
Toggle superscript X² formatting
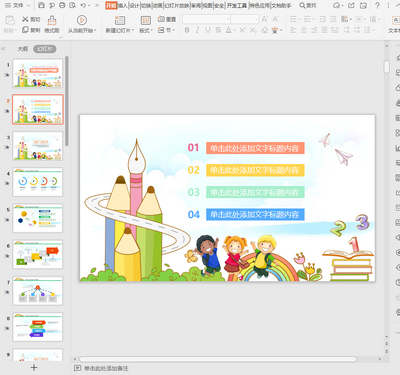pyautogui.click(x=243, y=30)
